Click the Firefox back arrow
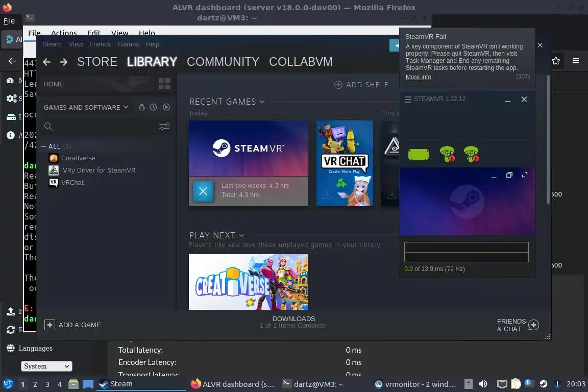 12,61
